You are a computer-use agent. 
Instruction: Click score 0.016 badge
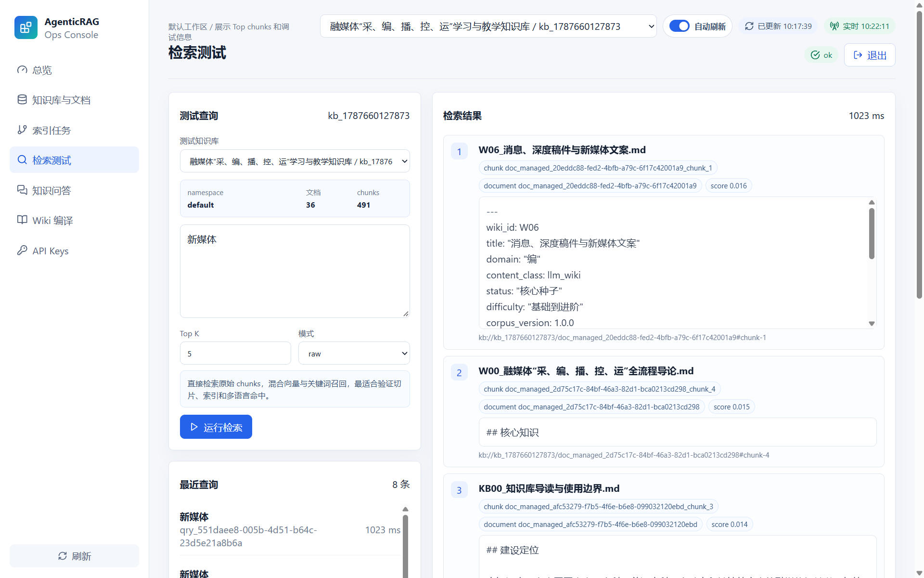point(729,185)
